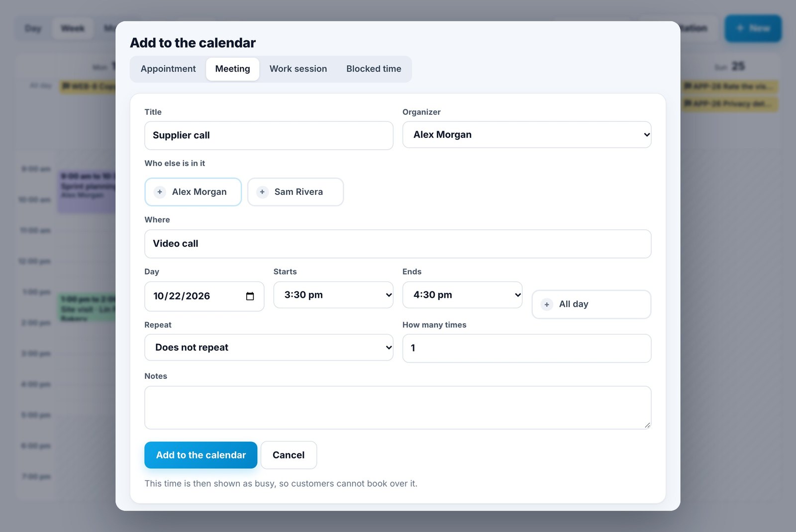Open the Ends time dropdown

click(462, 295)
